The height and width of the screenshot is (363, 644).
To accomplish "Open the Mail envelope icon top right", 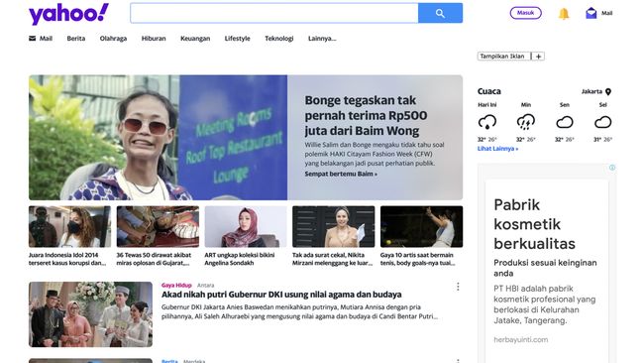I will (x=591, y=13).
